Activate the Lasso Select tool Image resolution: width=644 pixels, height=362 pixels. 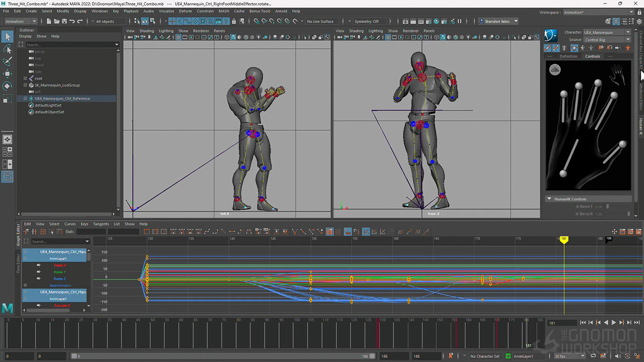click(8, 49)
